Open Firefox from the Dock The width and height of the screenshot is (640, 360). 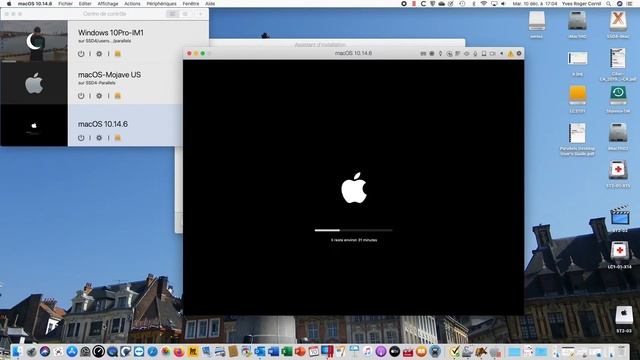pyautogui.click(x=179, y=351)
